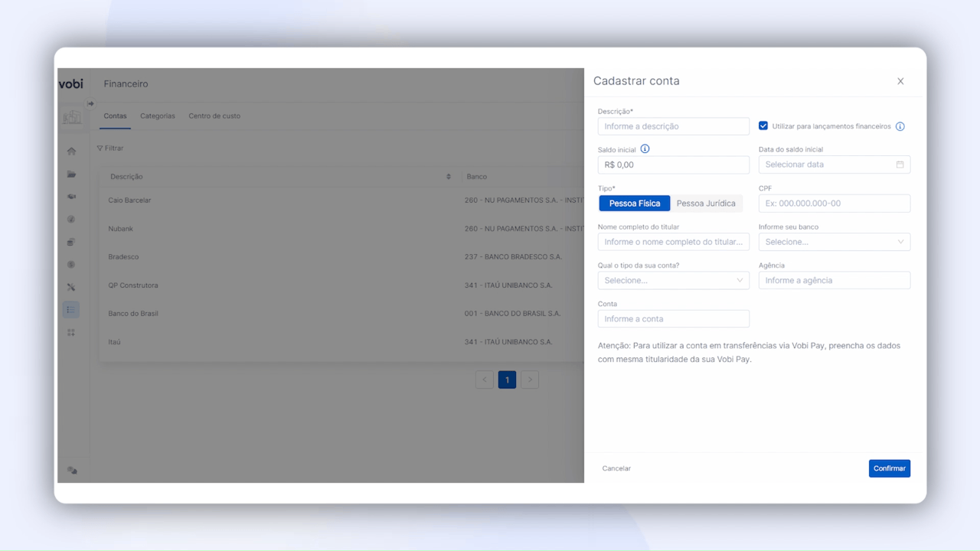Select the highlighted list icon in the sidebar
The width and height of the screenshot is (980, 551).
(x=71, y=310)
